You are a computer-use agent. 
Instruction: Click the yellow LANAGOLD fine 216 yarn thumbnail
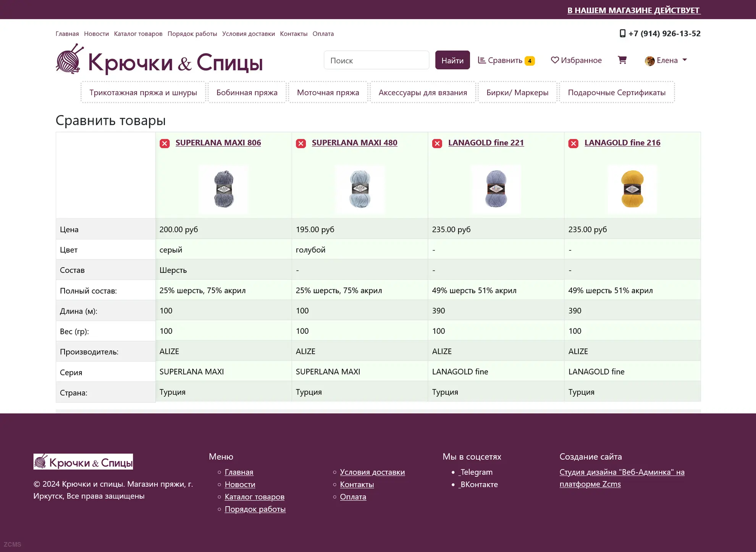click(632, 189)
